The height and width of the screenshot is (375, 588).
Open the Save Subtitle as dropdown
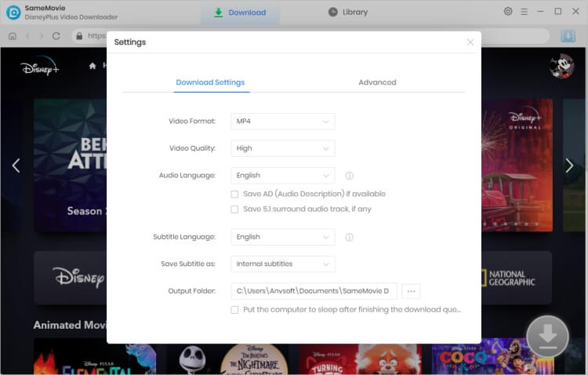282,264
